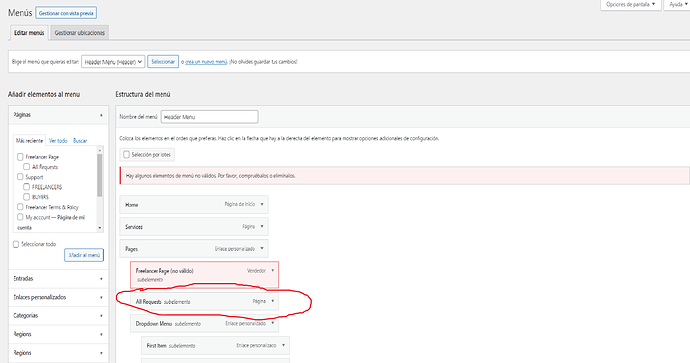The image size is (690, 363).
Task: Expand the Freelancer Page item arrow
Action: point(273,271)
